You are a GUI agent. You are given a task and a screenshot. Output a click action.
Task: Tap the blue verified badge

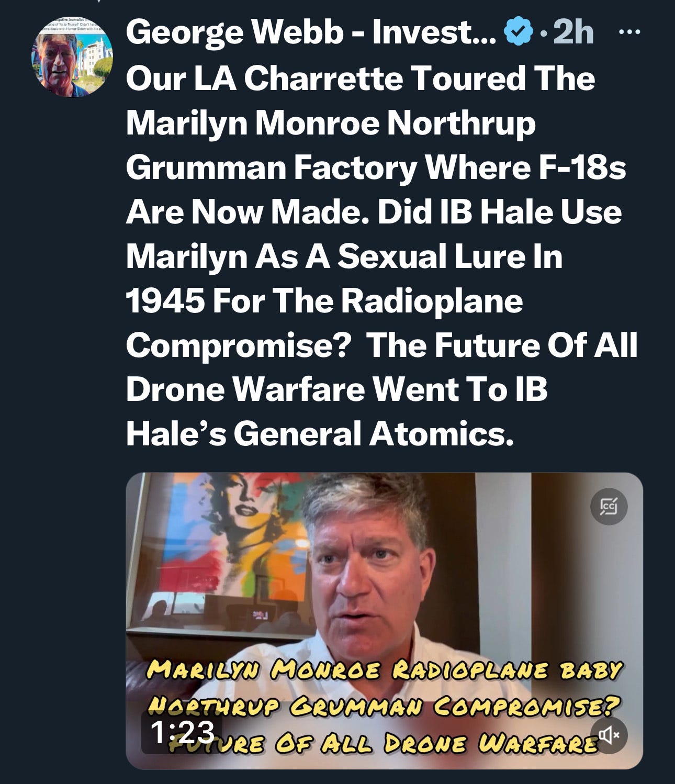click(519, 33)
